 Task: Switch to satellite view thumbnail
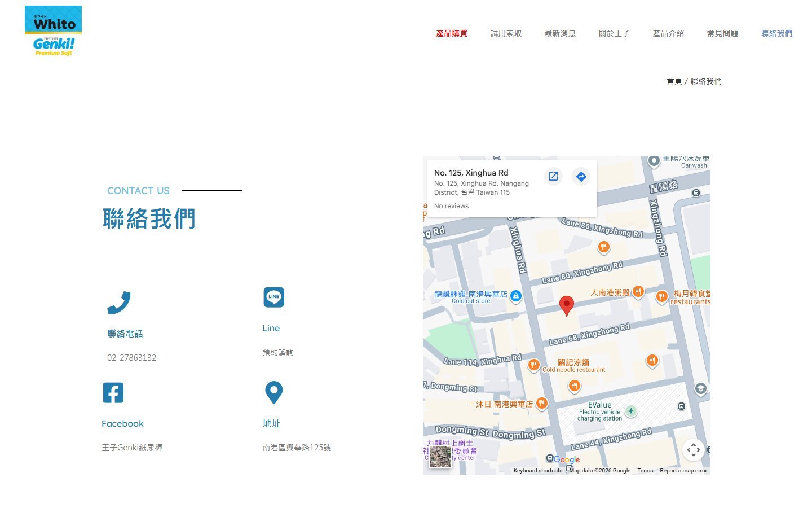point(440,457)
